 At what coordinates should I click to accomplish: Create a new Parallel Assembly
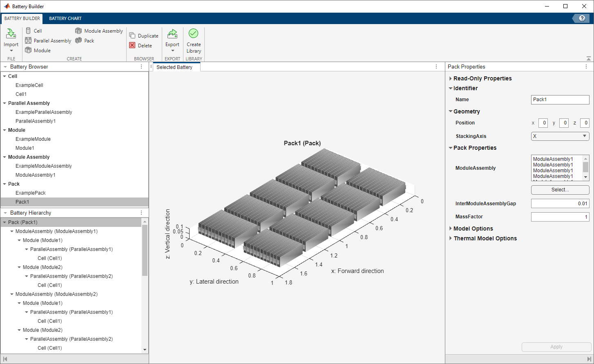coord(48,41)
